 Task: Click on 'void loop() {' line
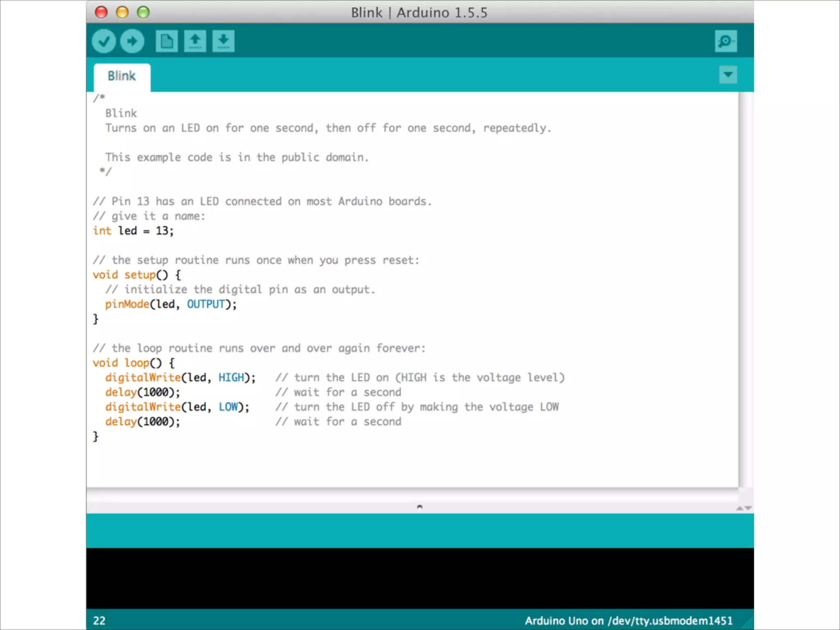pyautogui.click(x=134, y=363)
